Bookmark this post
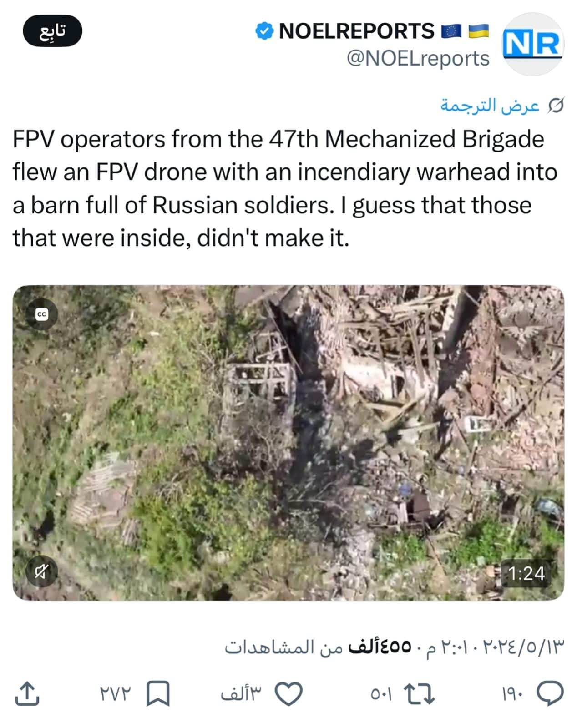 click(157, 693)
